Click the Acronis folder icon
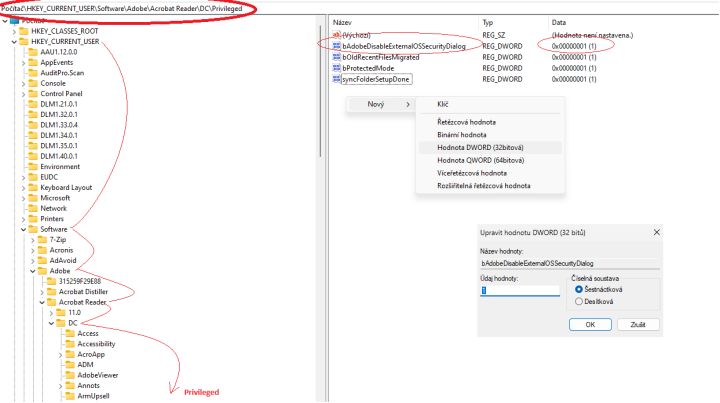 (42, 250)
